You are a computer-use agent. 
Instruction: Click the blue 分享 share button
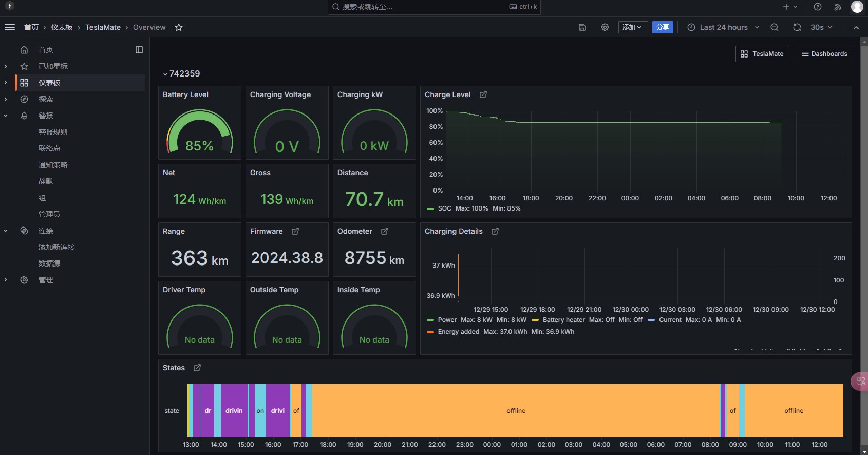663,27
